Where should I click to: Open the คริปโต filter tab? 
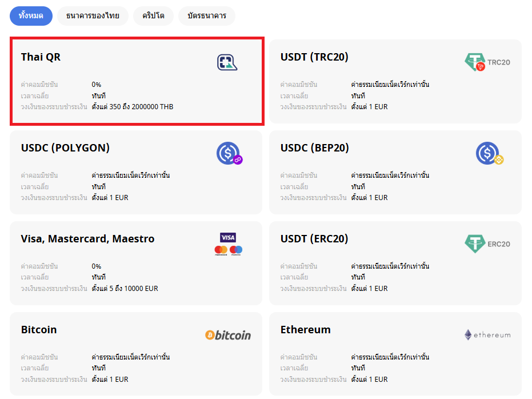pyautogui.click(x=153, y=16)
